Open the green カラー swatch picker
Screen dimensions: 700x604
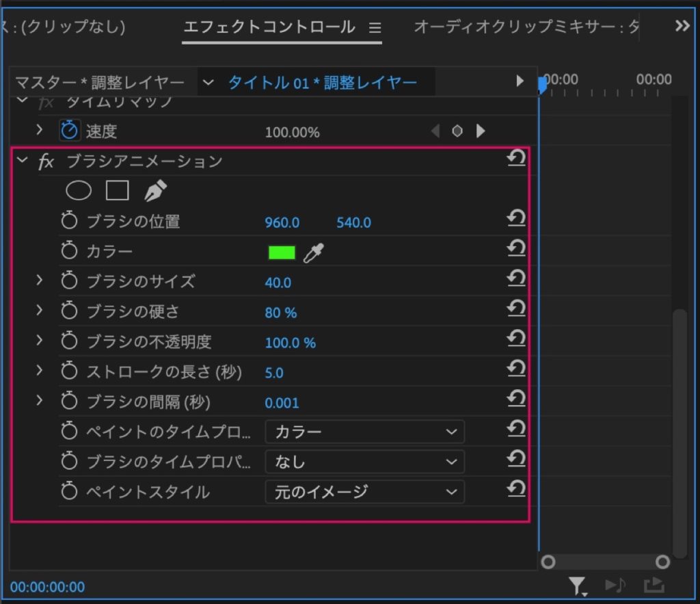coord(282,252)
